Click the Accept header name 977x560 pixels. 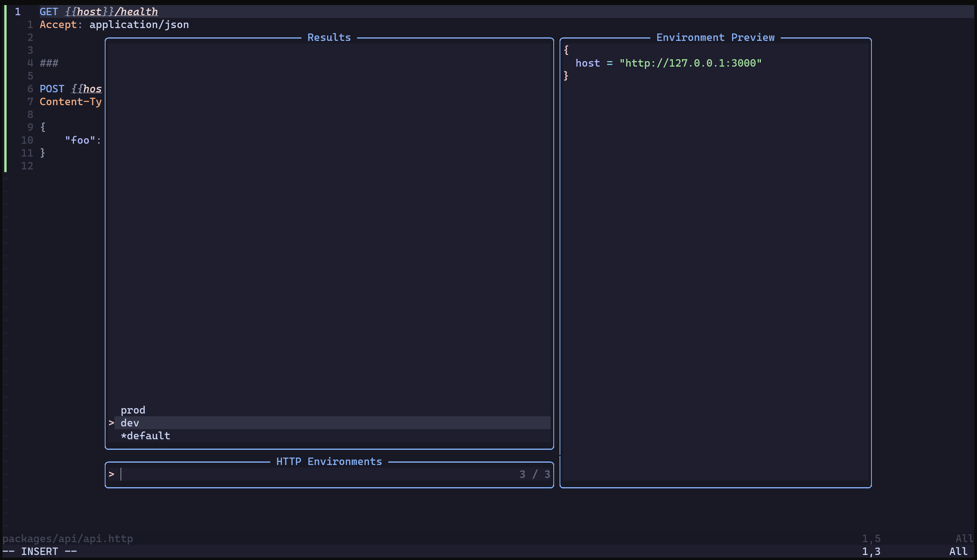[x=58, y=25]
